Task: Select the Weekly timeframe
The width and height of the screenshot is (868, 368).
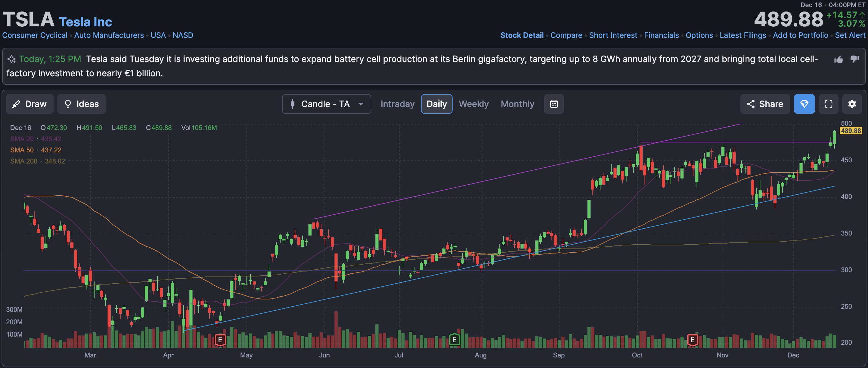Action: tap(473, 104)
